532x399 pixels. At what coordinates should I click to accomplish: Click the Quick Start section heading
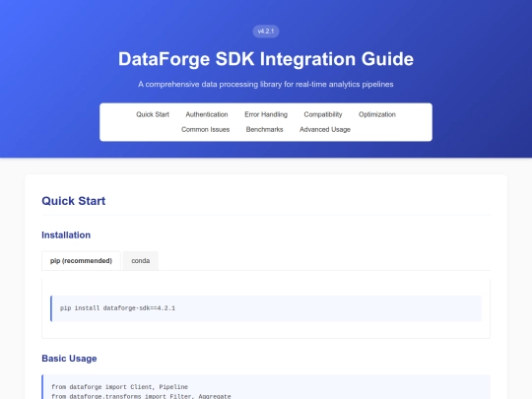(74, 201)
